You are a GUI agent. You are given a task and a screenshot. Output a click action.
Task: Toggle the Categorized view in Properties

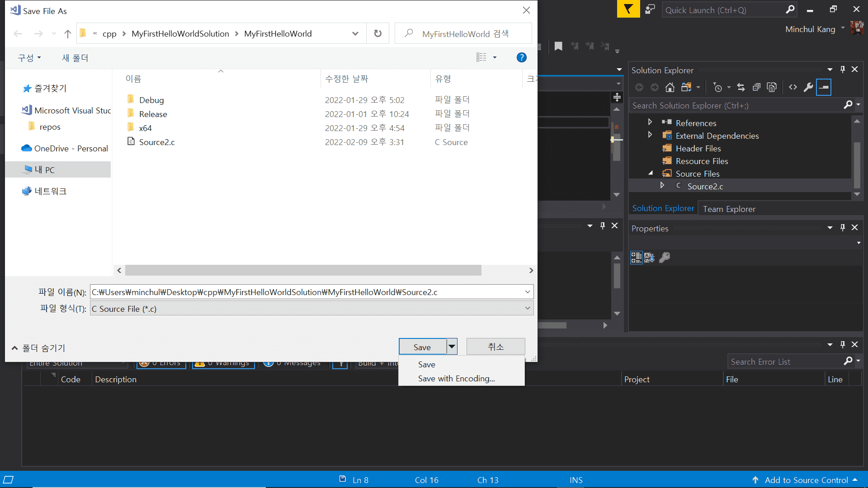[x=636, y=258]
